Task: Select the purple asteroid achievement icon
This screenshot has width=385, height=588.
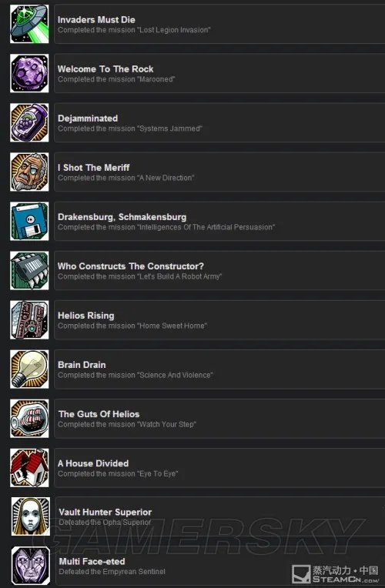Action: click(29, 74)
